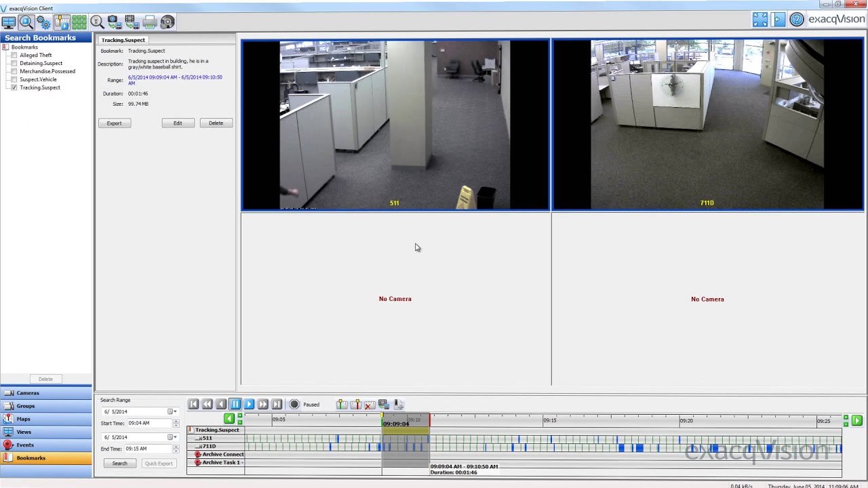Image resolution: width=868 pixels, height=488 pixels.
Task: Click the End Time input field
Action: (149, 449)
